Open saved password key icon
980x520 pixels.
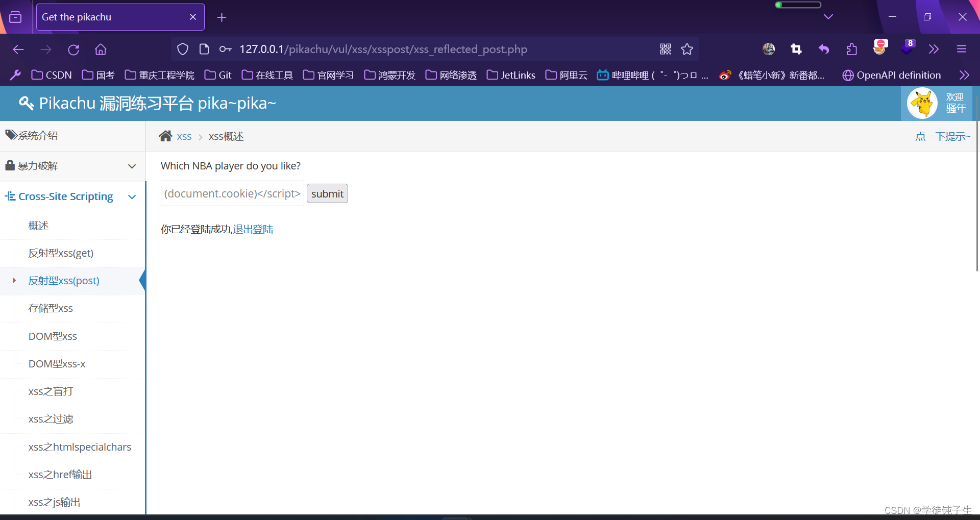click(225, 49)
